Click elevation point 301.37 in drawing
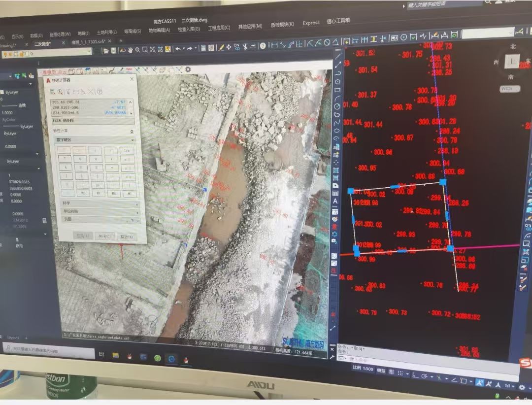The width and height of the screenshot is (532, 405). coord(366,95)
